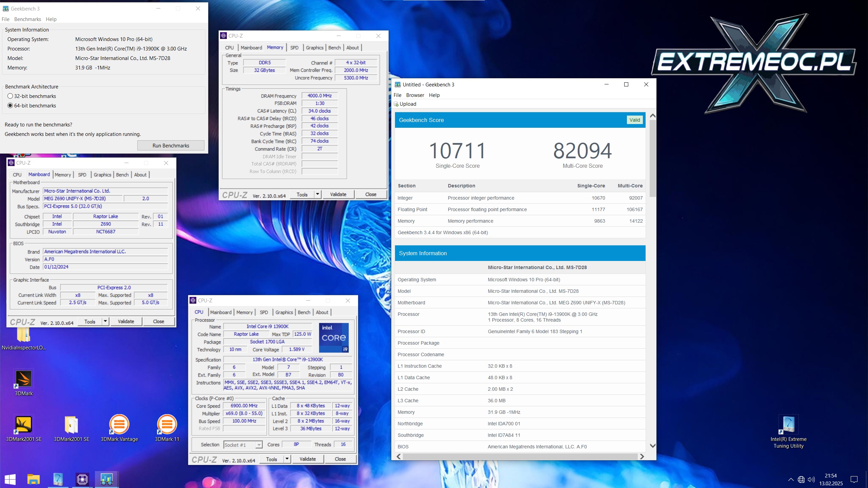Click the multi-core score 82094
Viewport: 868px width, 488px height.
pos(583,151)
